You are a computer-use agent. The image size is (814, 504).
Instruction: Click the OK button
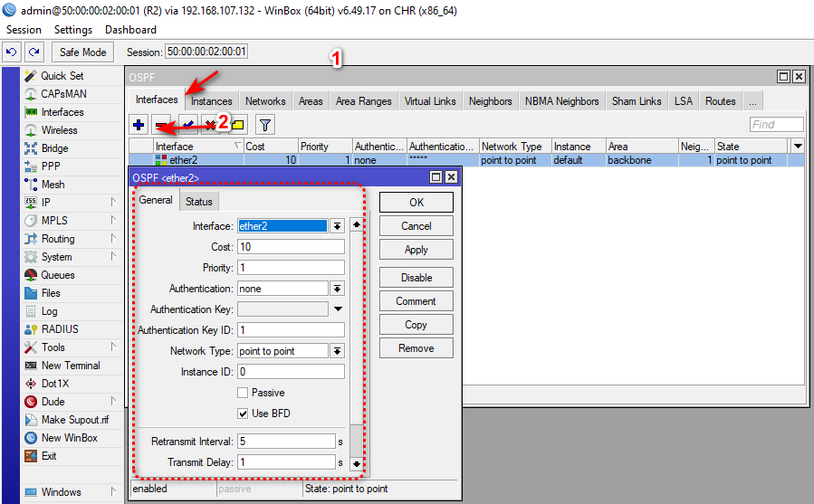[x=416, y=203]
